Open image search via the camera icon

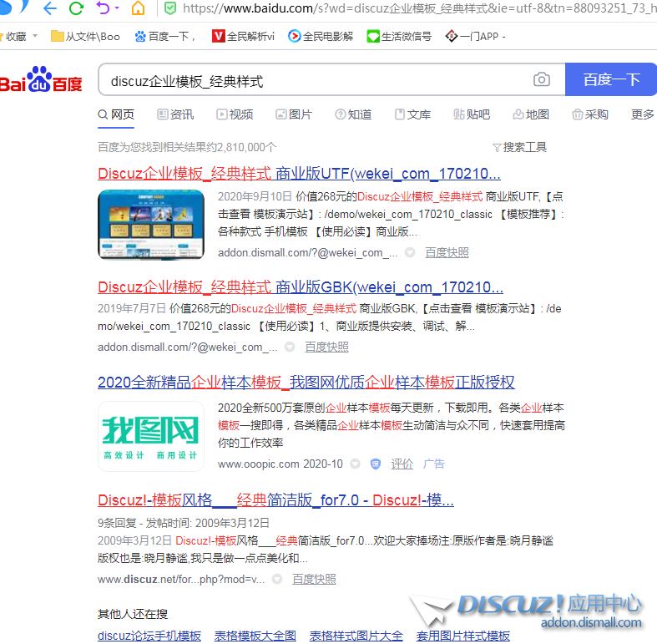541,79
